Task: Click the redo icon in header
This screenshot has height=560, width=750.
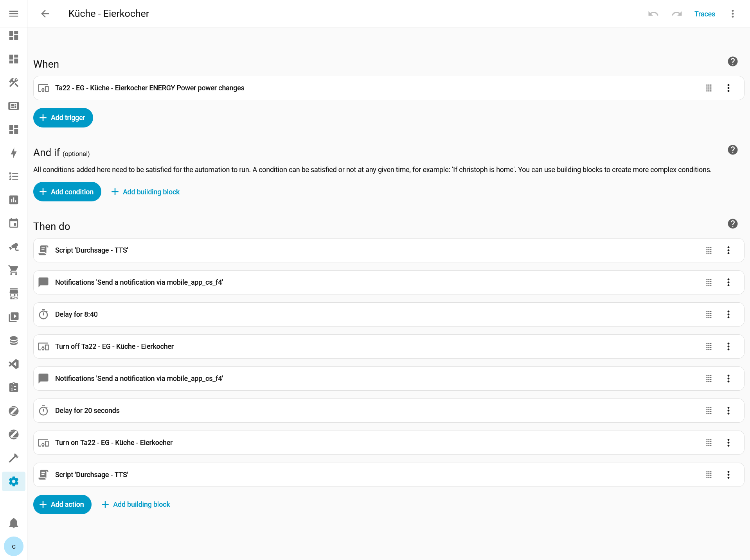Action: click(x=676, y=14)
